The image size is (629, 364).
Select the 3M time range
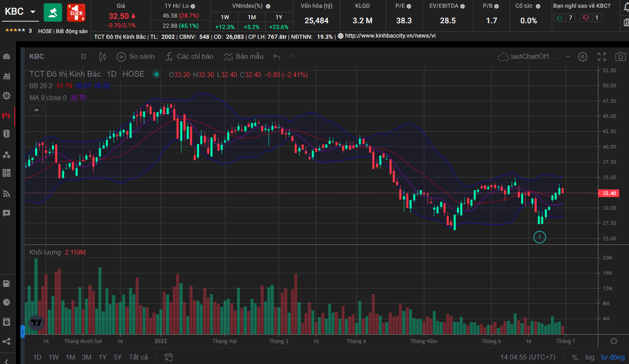pos(87,357)
